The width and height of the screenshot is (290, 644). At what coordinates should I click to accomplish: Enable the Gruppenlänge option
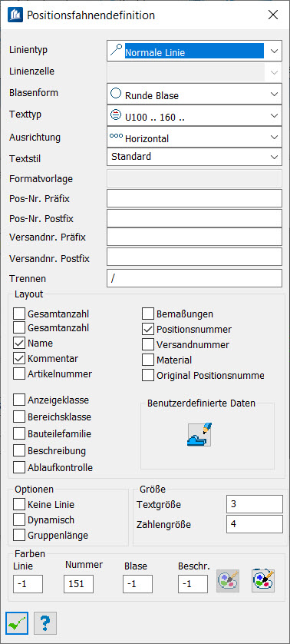pos(19,535)
